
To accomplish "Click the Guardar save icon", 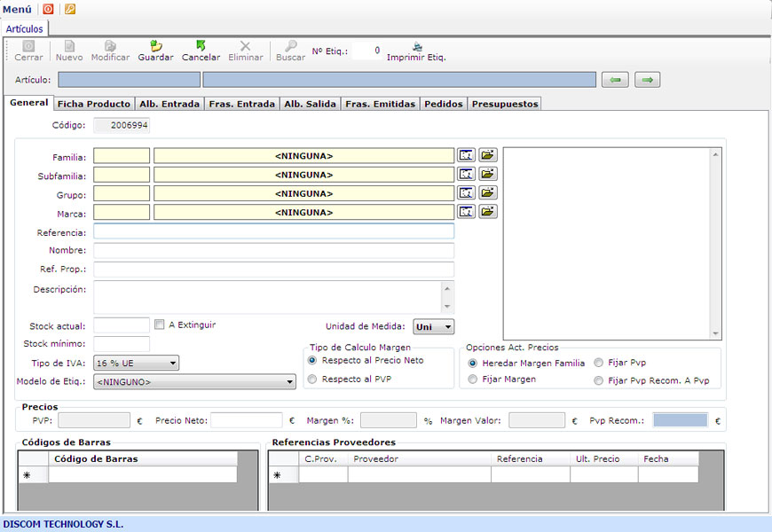I will (x=155, y=46).
